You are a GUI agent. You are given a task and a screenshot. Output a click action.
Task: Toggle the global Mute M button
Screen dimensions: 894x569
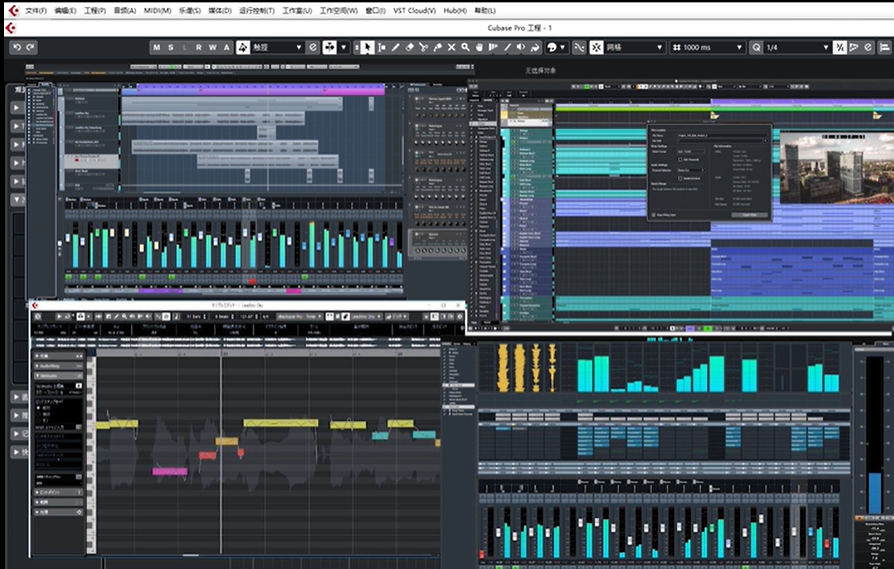(157, 47)
